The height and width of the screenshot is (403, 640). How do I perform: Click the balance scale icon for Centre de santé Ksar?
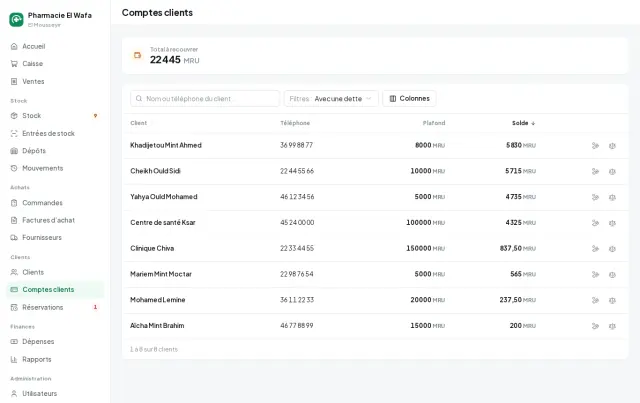click(x=612, y=223)
